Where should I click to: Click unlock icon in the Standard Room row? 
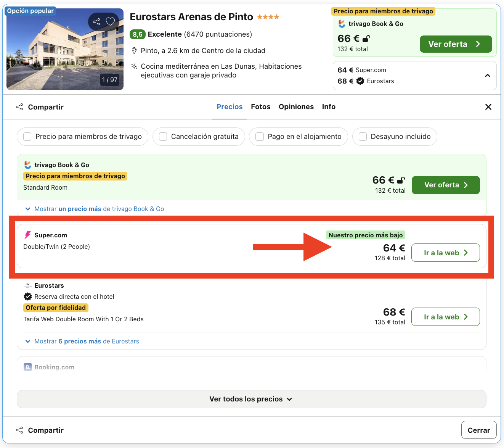click(x=401, y=180)
